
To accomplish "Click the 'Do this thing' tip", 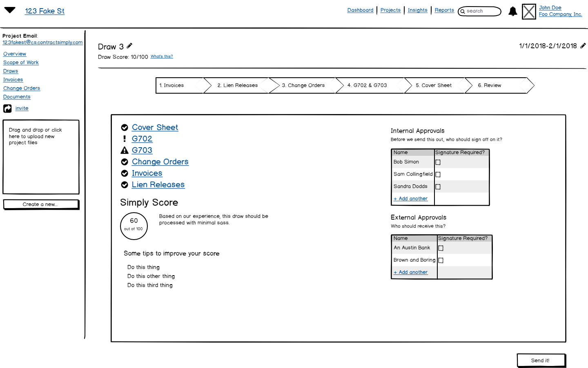I will point(143,267).
